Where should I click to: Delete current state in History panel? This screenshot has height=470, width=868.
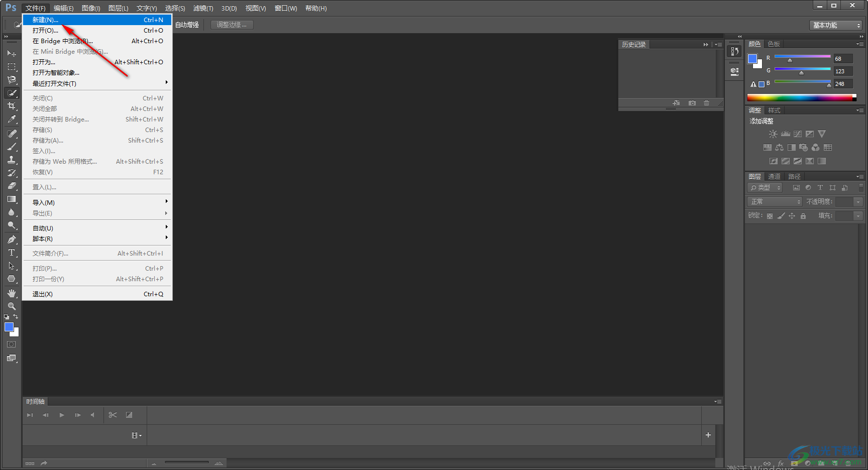pos(707,103)
